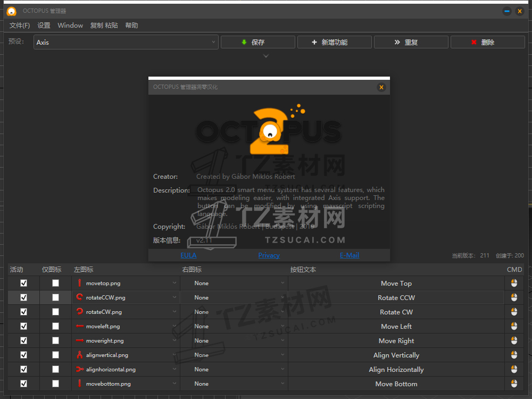Open the 帮助 menu
The width and height of the screenshot is (532, 399).
[x=131, y=26]
